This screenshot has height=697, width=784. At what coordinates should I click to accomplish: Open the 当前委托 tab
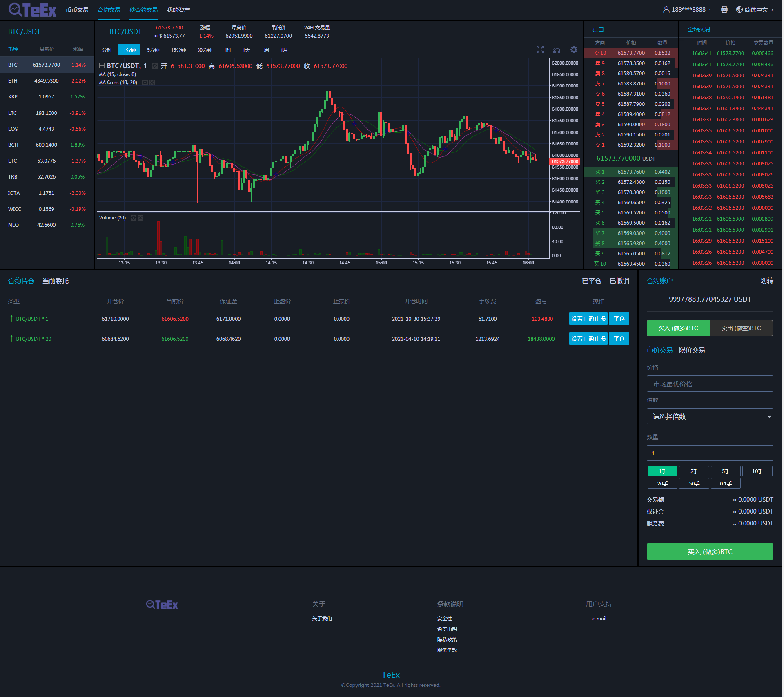click(56, 281)
